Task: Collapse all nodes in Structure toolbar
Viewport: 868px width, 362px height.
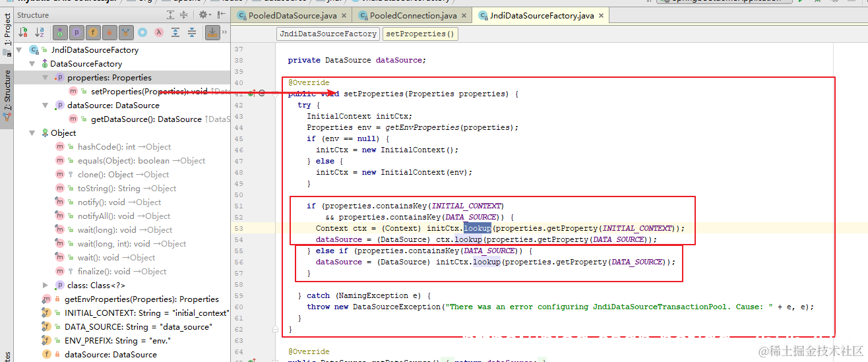Action: [x=192, y=32]
